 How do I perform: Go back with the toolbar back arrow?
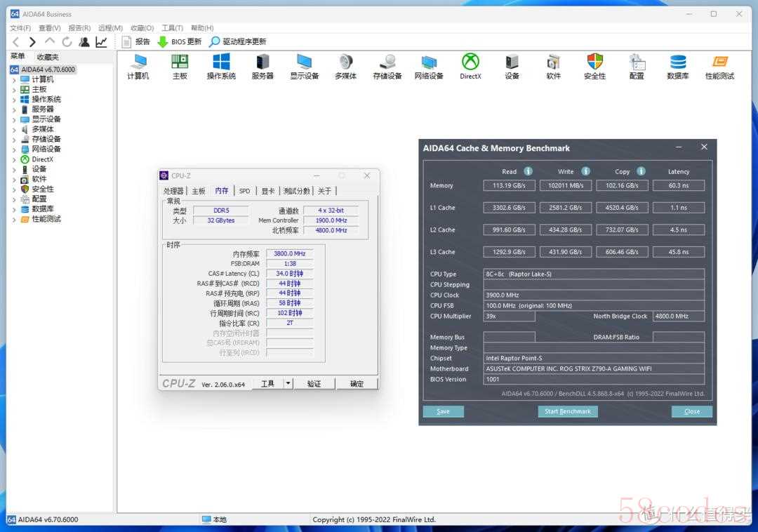(16, 42)
